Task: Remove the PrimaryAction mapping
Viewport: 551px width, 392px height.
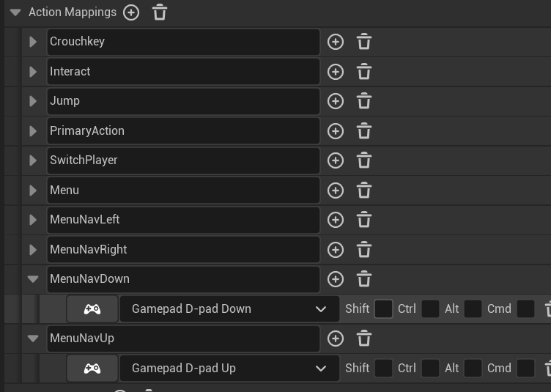Action: pyautogui.click(x=364, y=131)
